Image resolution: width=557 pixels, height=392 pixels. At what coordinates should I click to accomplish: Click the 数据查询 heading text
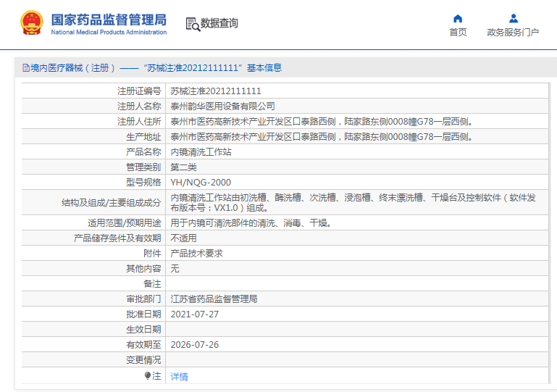point(219,23)
